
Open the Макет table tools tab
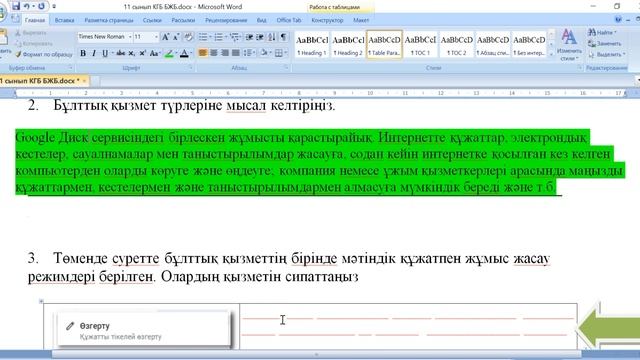point(361,20)
